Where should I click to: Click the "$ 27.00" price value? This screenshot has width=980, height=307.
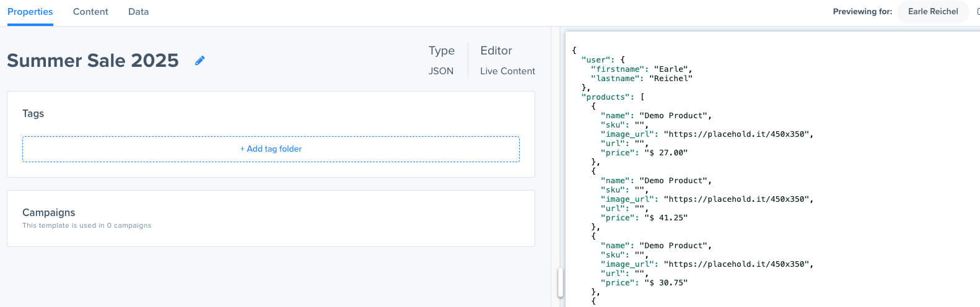coord(667,153)
